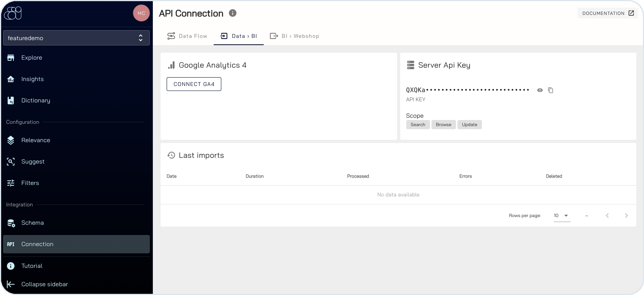This screenshot has height=295, width=644.
Task: Click the Insights bar-chart icon
Action: pyautogui.click(x=11, y=79)
